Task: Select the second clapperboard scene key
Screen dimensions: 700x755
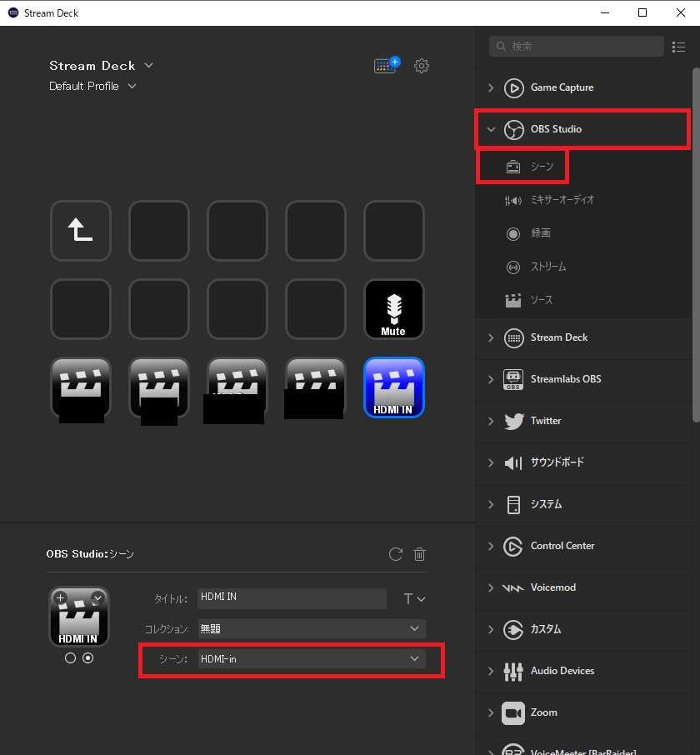Action: pos(159,387)
